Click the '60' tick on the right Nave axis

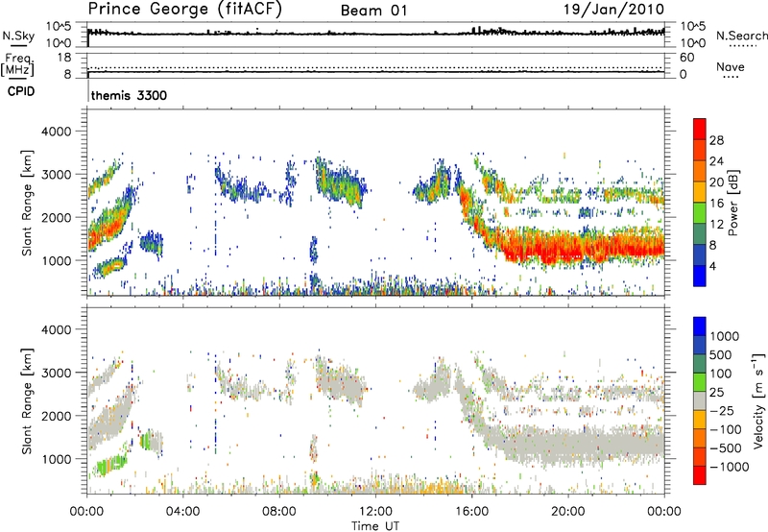point(687,58)
